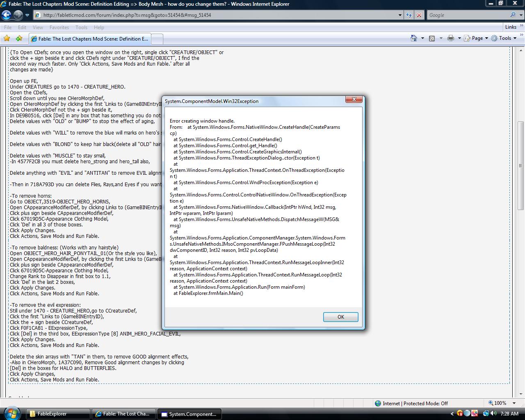Click the Home page icon
The height and width of the screenshot is (420, 525).
(414, 38)
